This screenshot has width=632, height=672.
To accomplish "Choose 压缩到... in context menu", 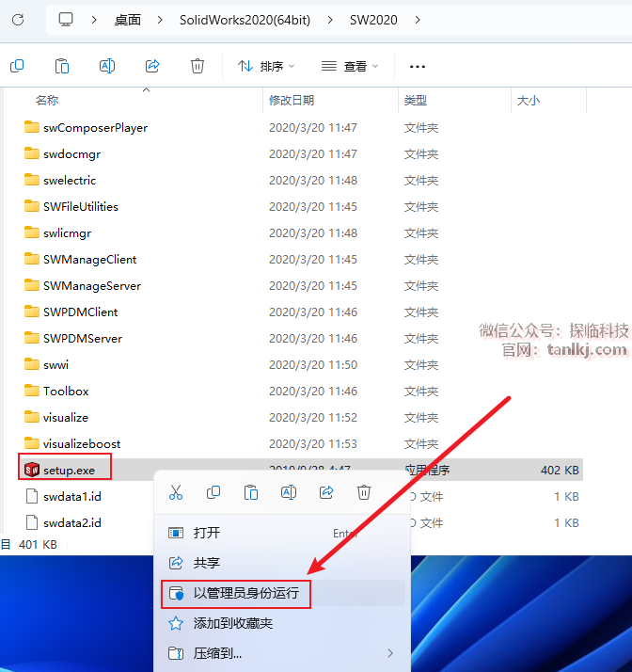I will (283, 653).
